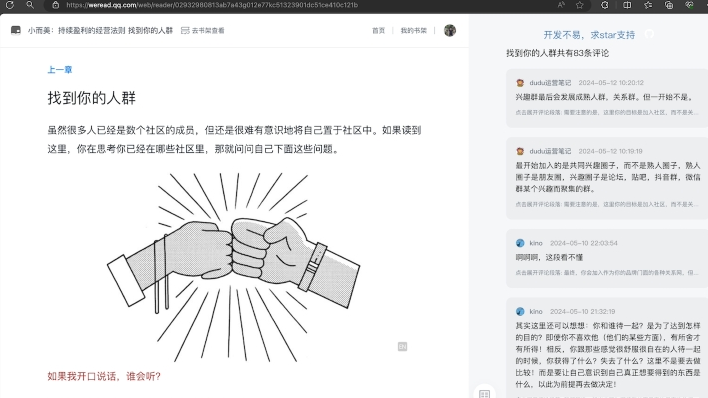Open the browser collections icon
The image size is (708, 398).
669,5
